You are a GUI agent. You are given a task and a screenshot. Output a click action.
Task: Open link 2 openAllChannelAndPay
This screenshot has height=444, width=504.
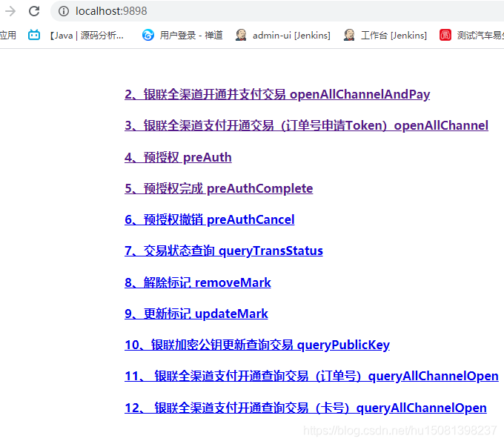pyautogui.click(x=277, y=94)
